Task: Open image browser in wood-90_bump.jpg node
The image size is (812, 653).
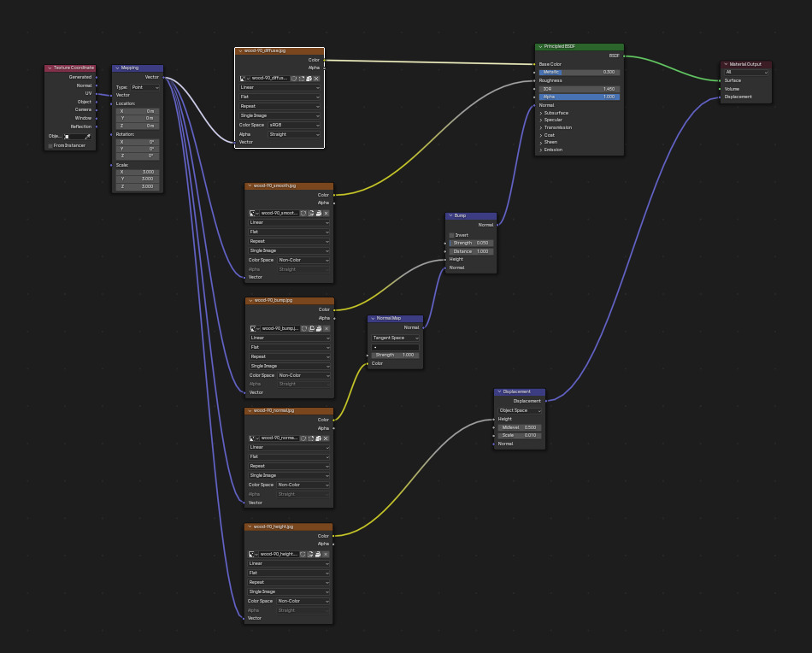Action: [x=255, y=329]
